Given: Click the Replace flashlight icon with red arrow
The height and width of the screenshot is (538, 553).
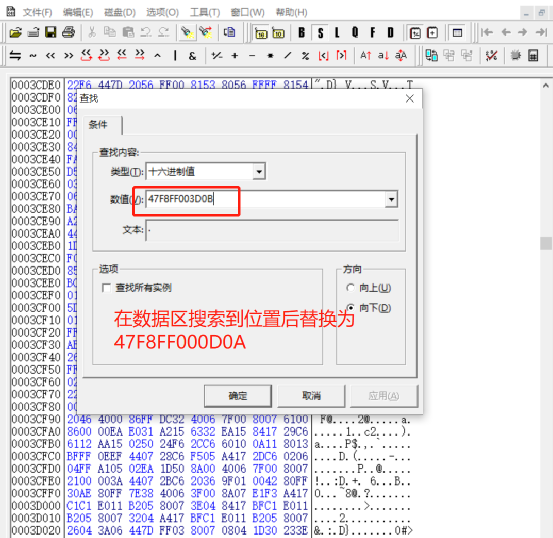Looking at the screenshot, I should [x=205, y=33].
